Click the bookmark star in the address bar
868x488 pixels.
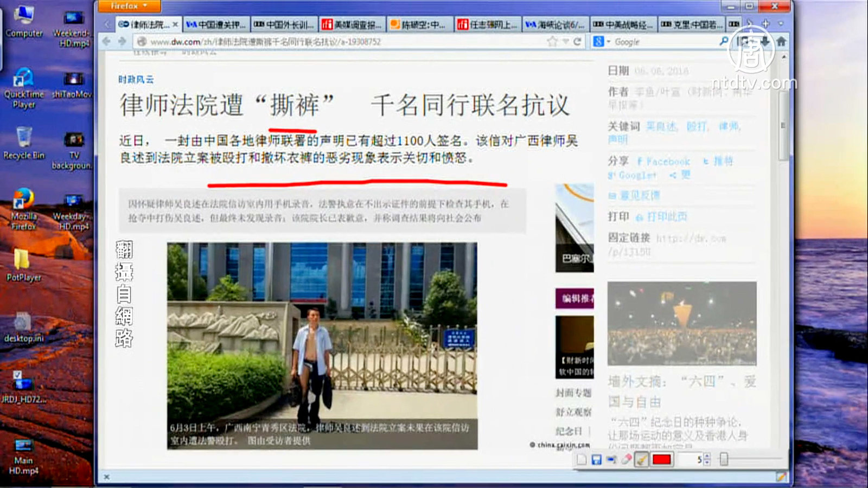coord(552,42)
